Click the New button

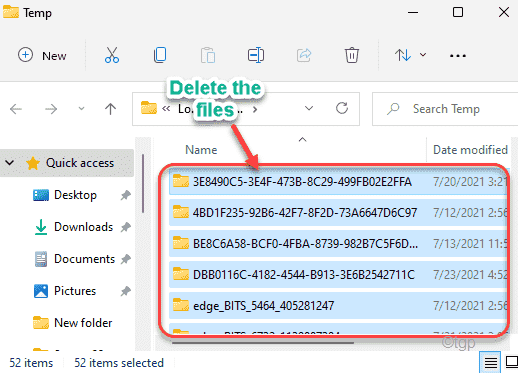(x=42, y=55)
